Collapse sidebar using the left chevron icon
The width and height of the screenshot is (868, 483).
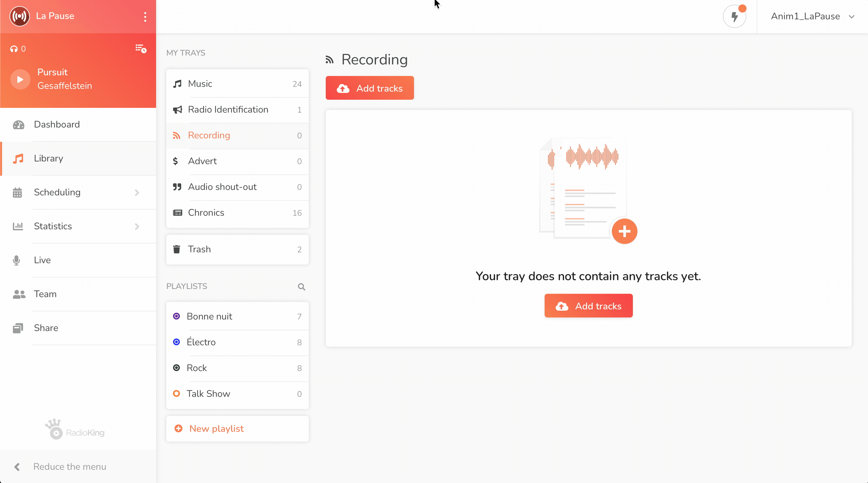tap(17, 467)
